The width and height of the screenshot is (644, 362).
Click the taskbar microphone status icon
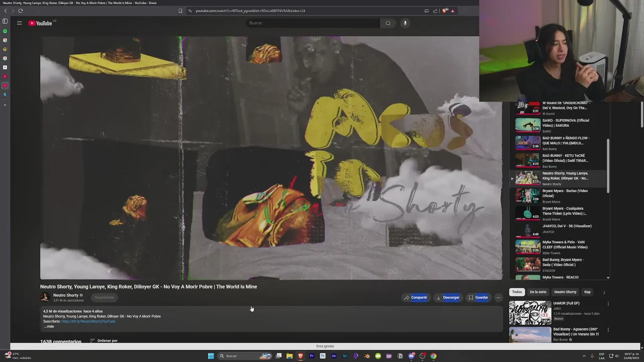click(x=592, y=356)
